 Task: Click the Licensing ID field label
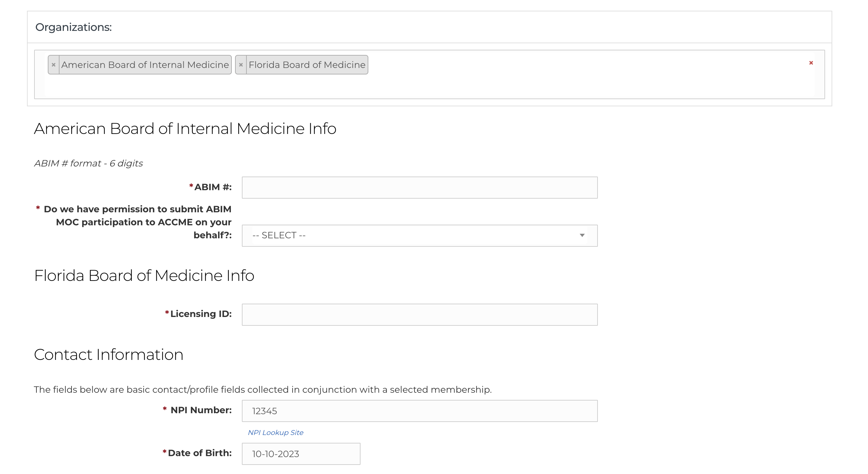tap(201, 314)
